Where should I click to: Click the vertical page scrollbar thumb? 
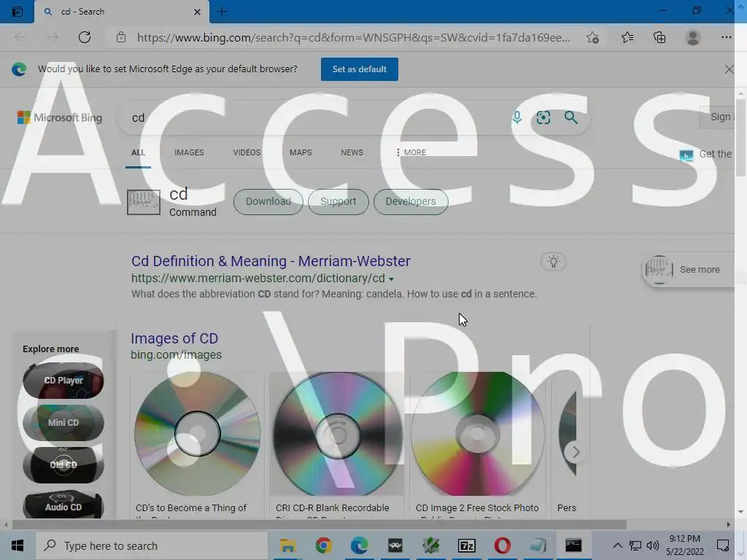(x=740, y=137)
